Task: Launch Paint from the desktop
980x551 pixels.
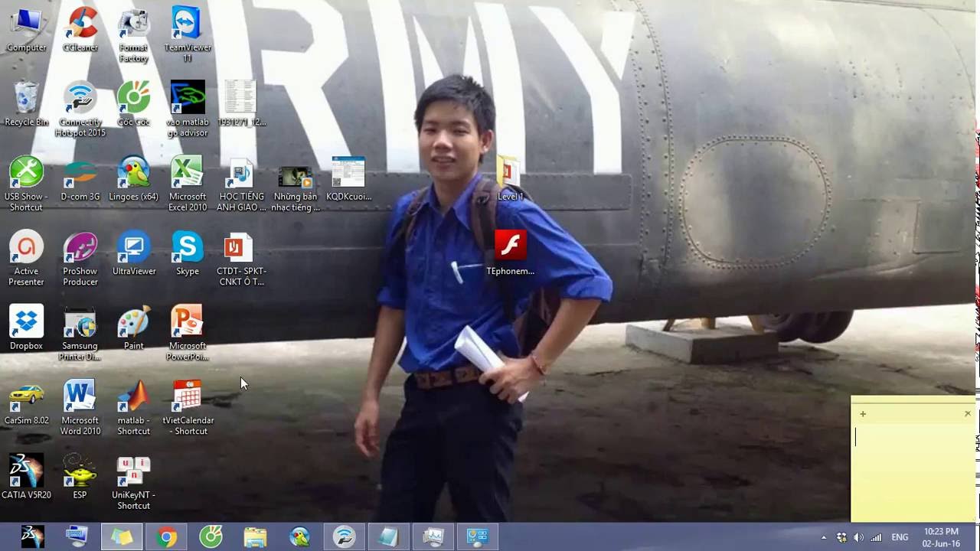Action: click(x=133, y=328)
